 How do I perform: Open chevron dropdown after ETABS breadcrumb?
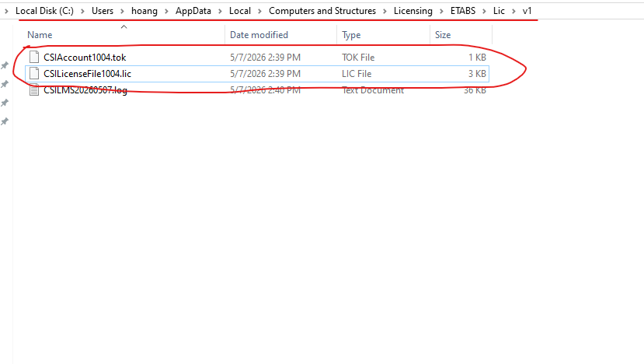coord(484,11)
